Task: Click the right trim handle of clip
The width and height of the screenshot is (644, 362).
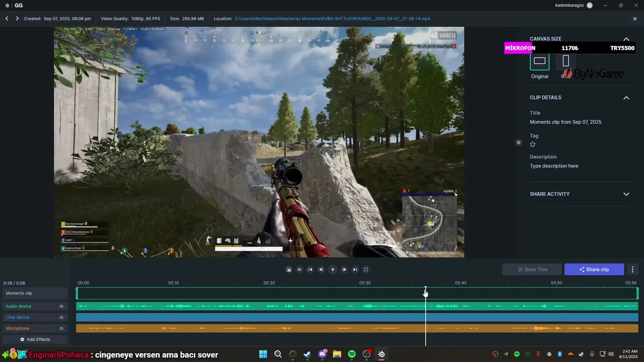Action: 637,293
